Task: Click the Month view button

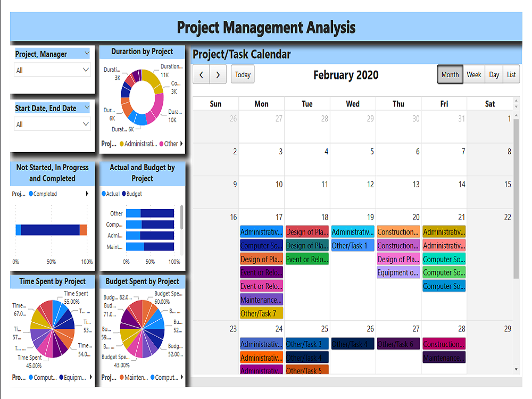Action: 450,74
